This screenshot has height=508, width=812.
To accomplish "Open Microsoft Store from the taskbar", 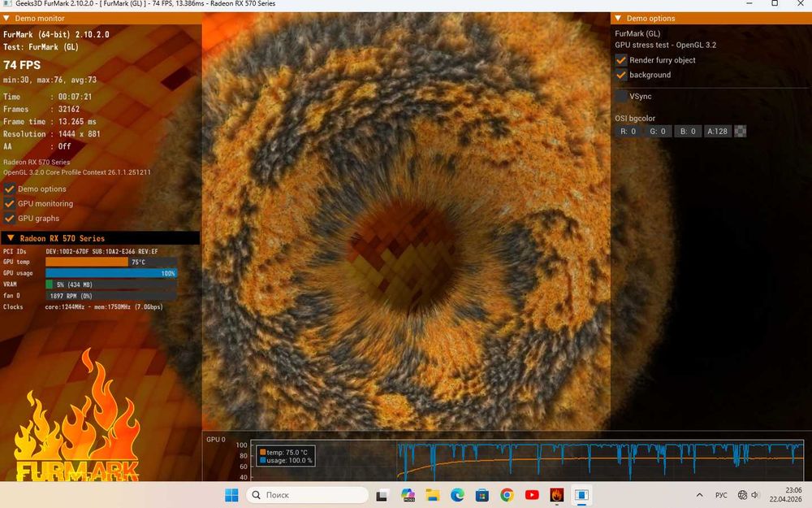I will 482,494.
